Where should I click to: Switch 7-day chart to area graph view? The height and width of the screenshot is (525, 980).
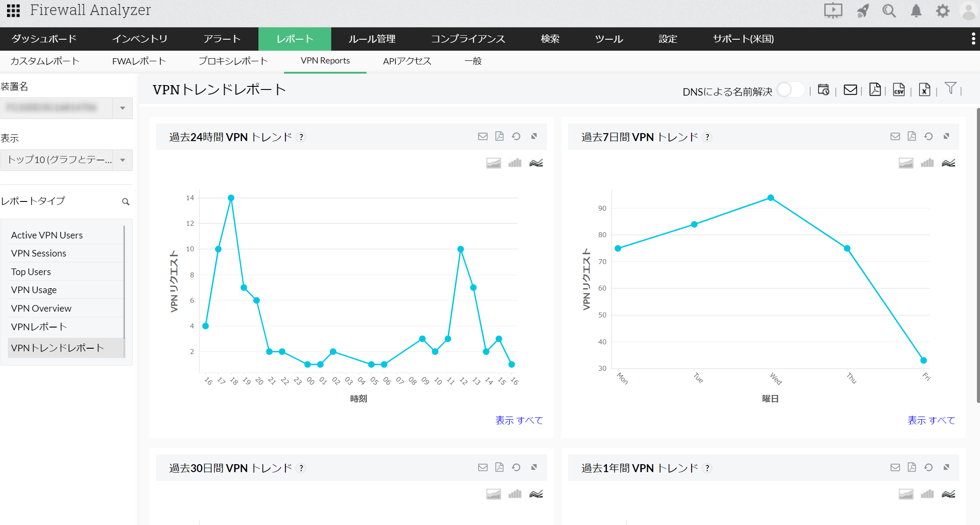(906, 163)
